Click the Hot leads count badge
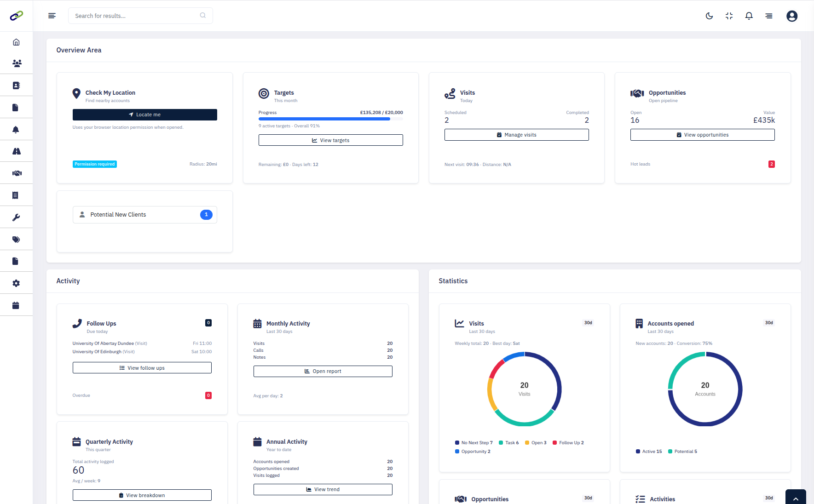Viewport: 814px width, 504px height. [x=772, y=164]
